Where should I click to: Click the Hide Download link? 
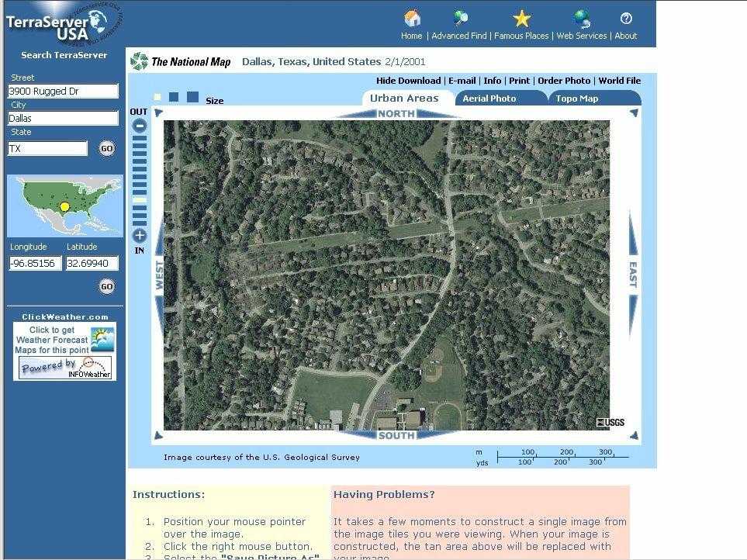coord(408,81)
